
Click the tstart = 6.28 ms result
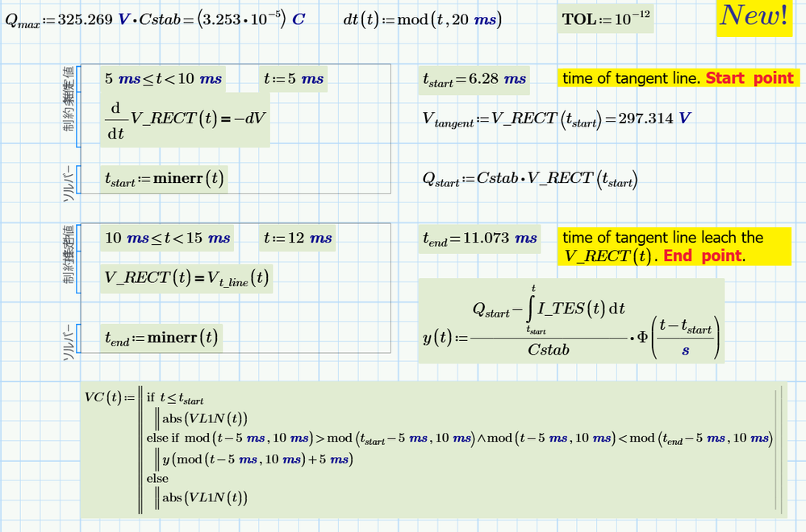[x=474, y=79]
